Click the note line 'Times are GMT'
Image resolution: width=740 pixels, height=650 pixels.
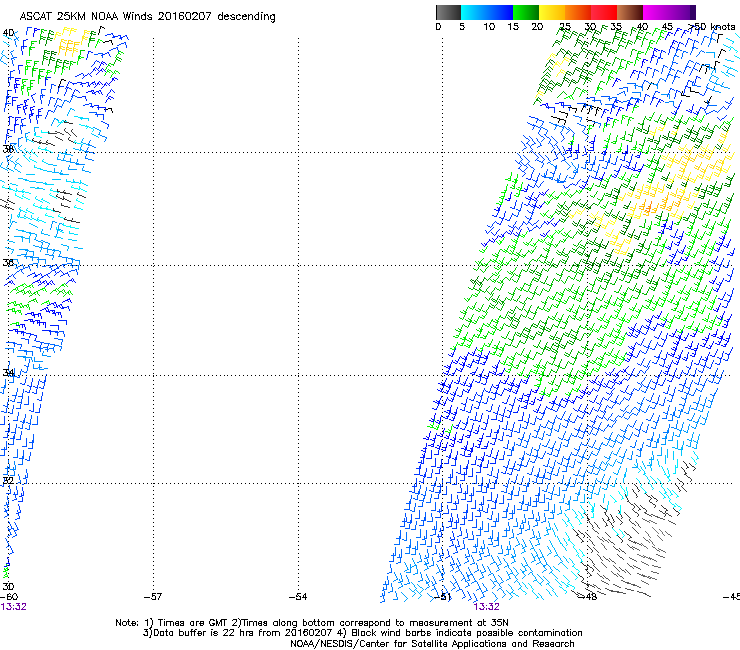tap(192, 623)
